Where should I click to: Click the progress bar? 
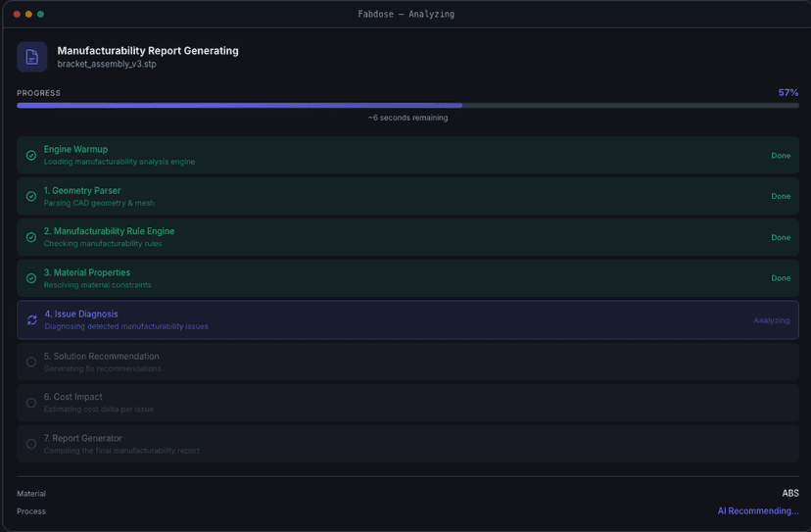tap(407, 106)
